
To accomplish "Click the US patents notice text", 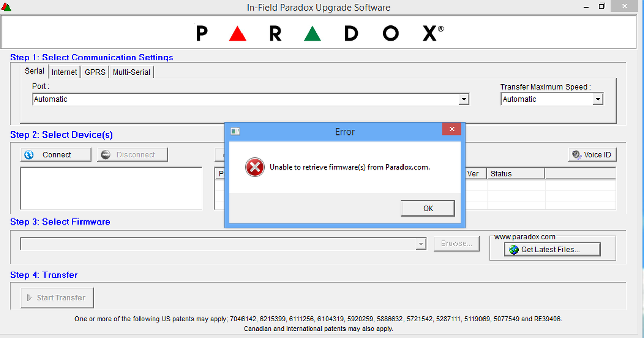I will coord(318,319).
